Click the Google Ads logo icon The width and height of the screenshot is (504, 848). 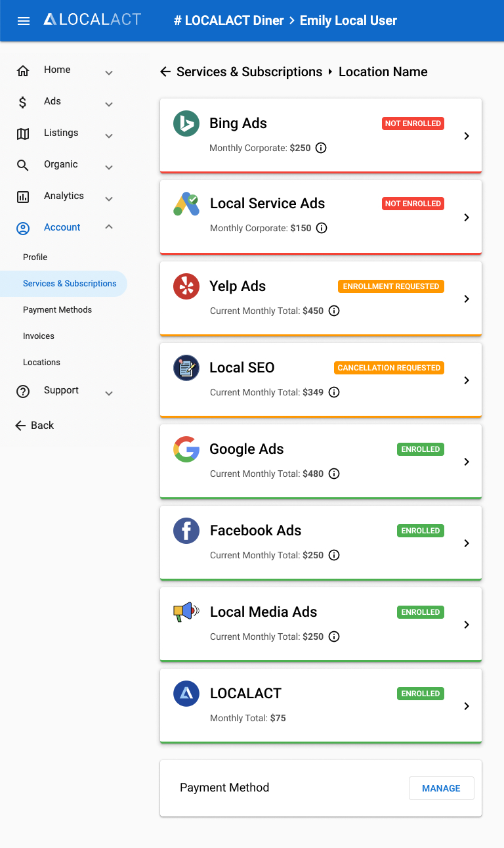pos(186,449)
